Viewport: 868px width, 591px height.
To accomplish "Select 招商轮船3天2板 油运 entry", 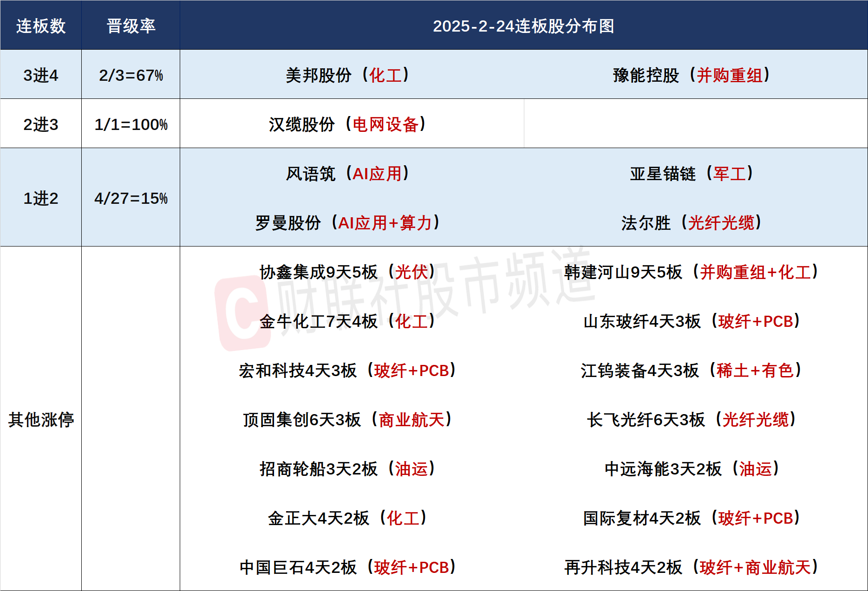I will 347,469.
